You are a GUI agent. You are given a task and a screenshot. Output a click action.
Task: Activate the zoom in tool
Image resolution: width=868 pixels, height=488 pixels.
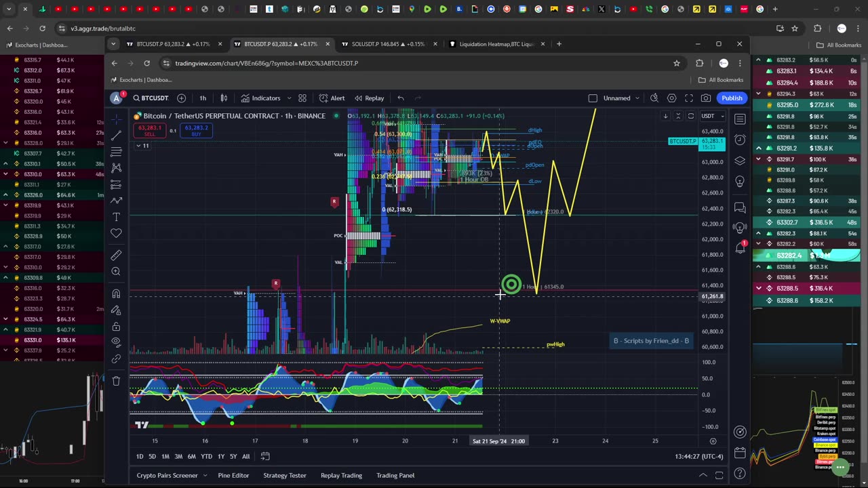pos(116,272)
